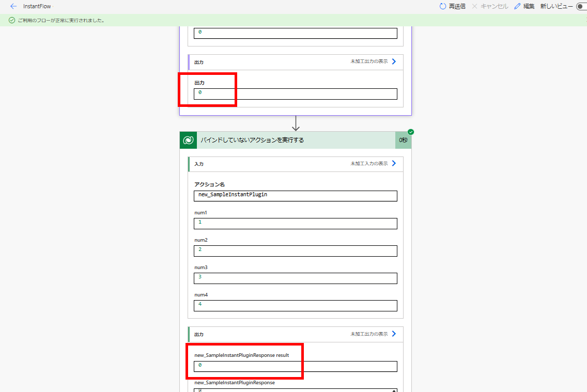Toggle the 新しいビュー switch

coord(581,6)
